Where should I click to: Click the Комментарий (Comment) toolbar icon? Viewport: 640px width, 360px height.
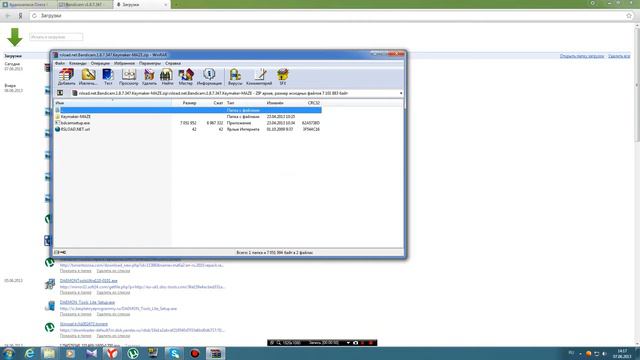click(x=259, y=77)
